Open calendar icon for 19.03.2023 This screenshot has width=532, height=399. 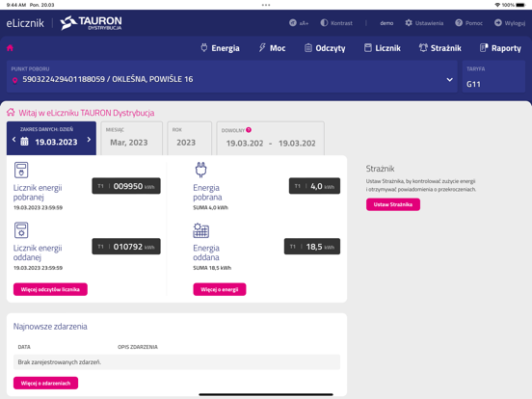[24, 142]
